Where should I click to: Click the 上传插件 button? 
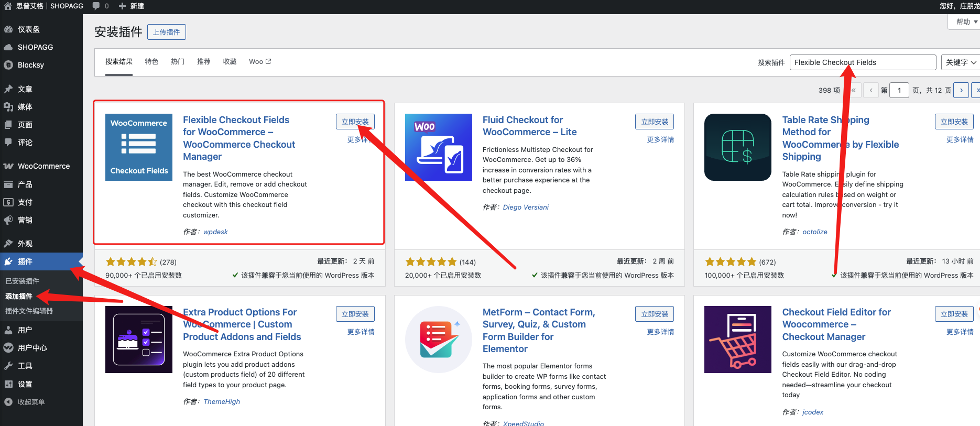(167, 32)
